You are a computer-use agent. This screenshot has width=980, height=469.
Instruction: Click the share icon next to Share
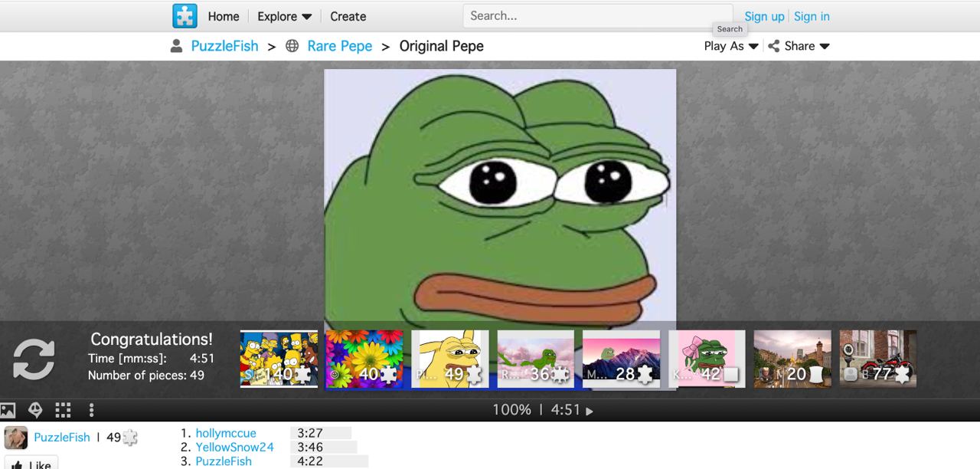point(774,46)
